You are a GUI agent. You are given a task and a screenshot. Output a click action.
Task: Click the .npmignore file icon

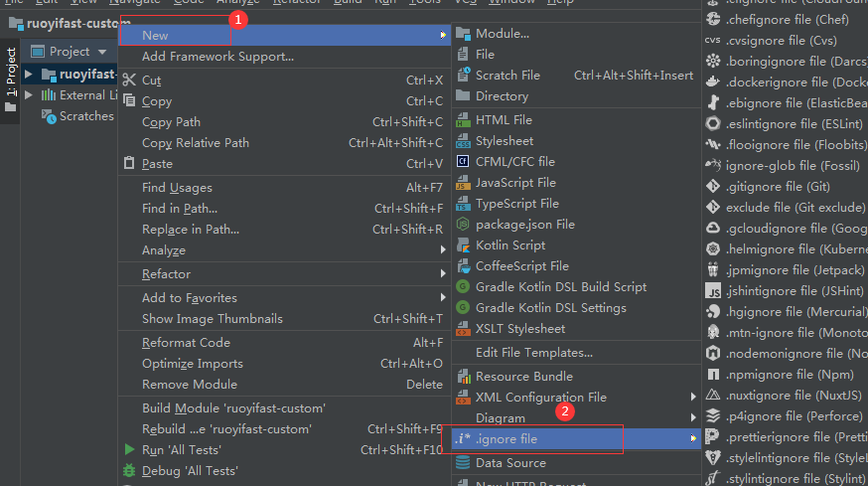tap(713, 375)
